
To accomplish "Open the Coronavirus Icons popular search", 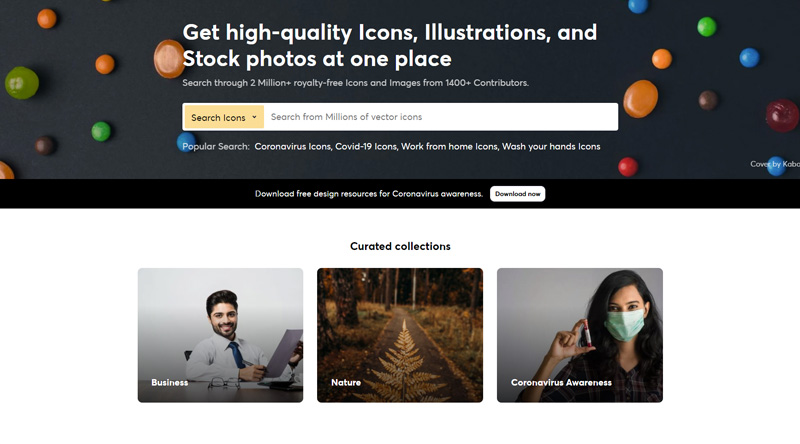I will click(293, 146).
